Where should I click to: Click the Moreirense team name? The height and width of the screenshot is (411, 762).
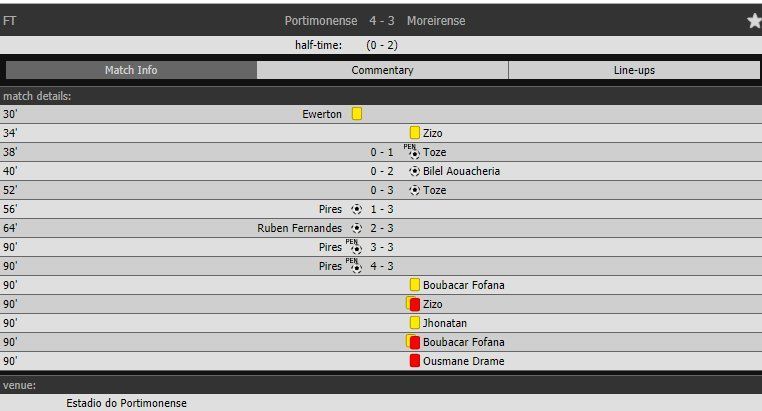click(x=436, y=21)
